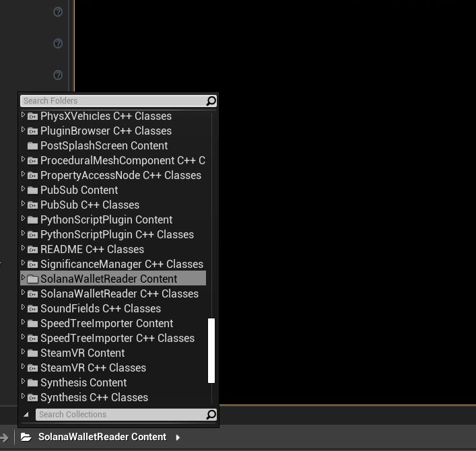Select 'SignificanceManager C++ Classes' row text
The height and width of the screenshot is (451, 476).
pyautogui.click(x=122, y=265)
